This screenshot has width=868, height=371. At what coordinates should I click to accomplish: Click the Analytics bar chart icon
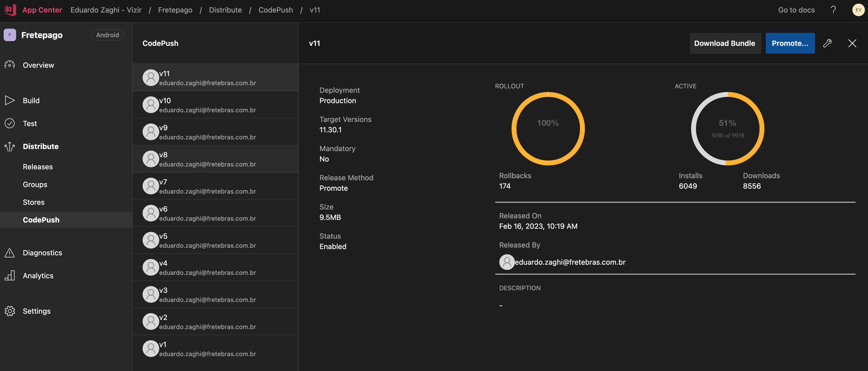point(10,276)
